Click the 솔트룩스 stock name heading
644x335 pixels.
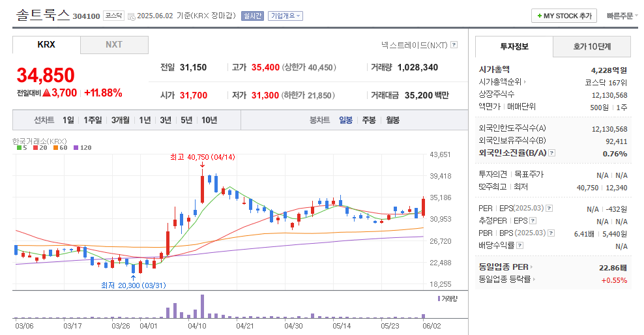(x=43, y=15)
